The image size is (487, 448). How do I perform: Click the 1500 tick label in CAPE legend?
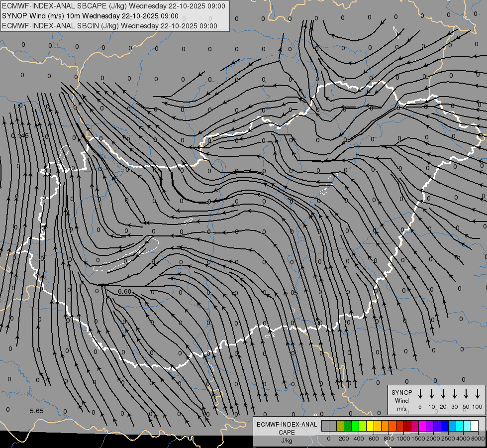pos(418,439)
